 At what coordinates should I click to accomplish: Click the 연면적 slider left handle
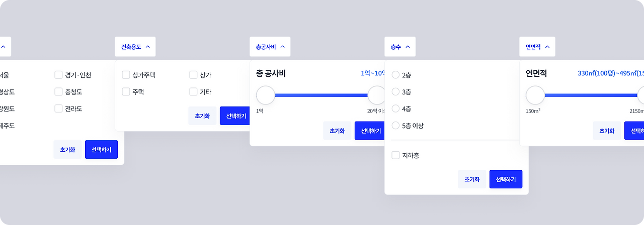[x=535, y=95]
